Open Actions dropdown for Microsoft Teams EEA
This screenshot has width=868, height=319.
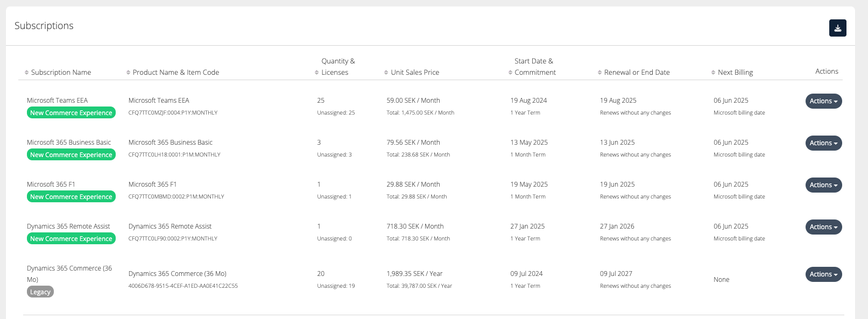[823, 101]
